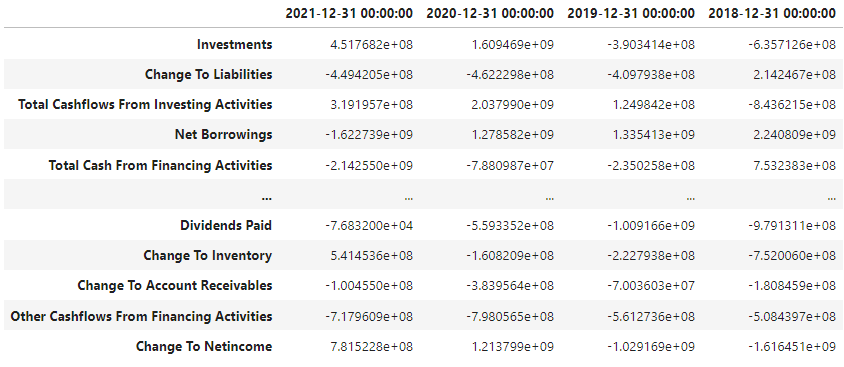844x367 pixels.
Task: Click Dividends Paid value -5.593352e+08
Action: pos(510,225)
